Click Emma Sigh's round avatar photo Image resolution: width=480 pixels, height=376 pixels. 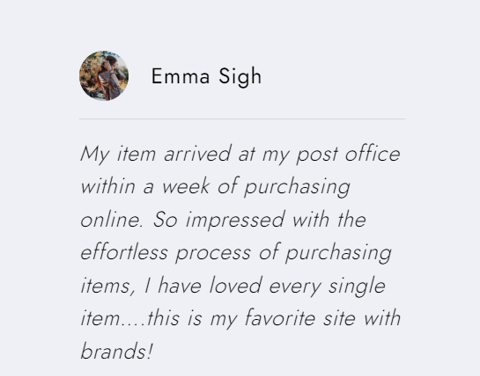[104, 76]
